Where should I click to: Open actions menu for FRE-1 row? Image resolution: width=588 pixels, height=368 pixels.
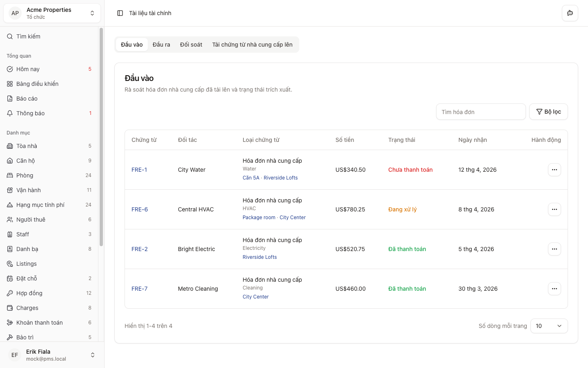point(554,170)
